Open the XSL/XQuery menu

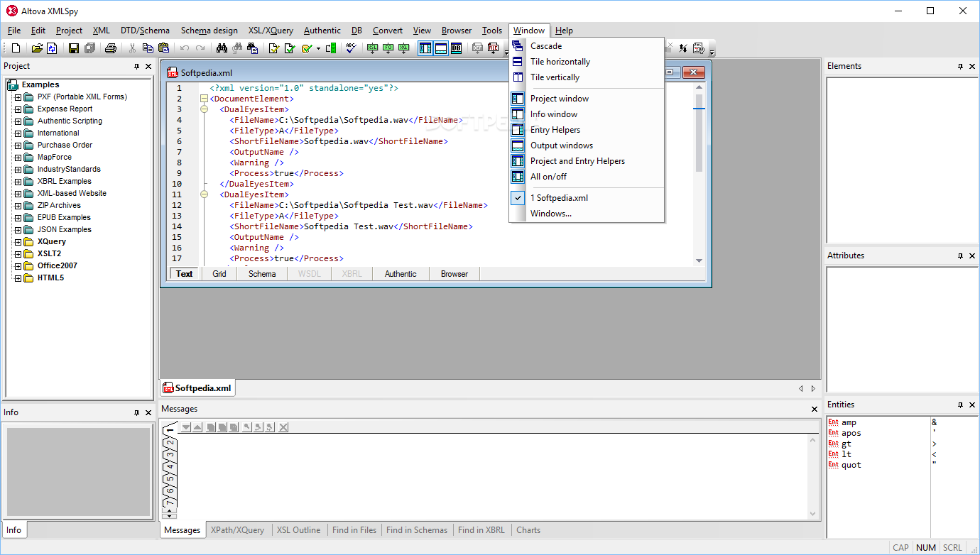click(271, 31)
